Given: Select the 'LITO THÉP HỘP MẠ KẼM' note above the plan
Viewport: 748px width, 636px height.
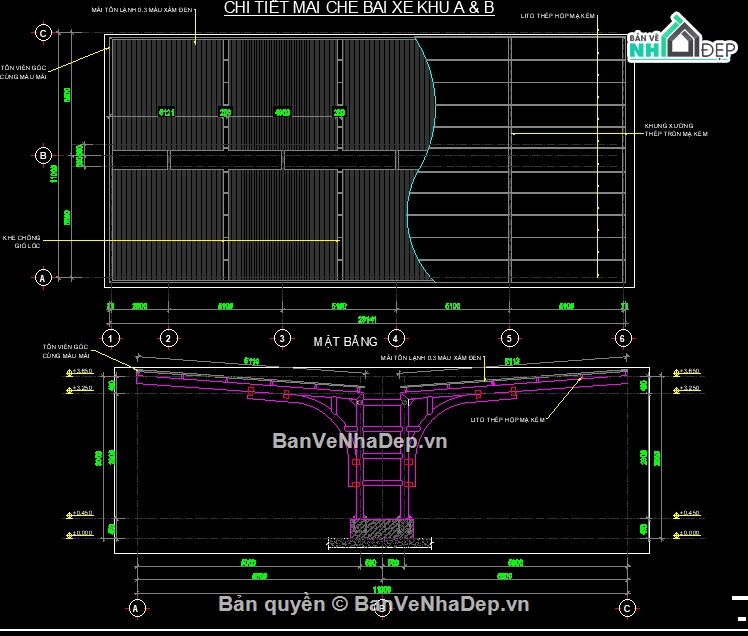Looking at the screenshot, I should click(x=558, y=16).
